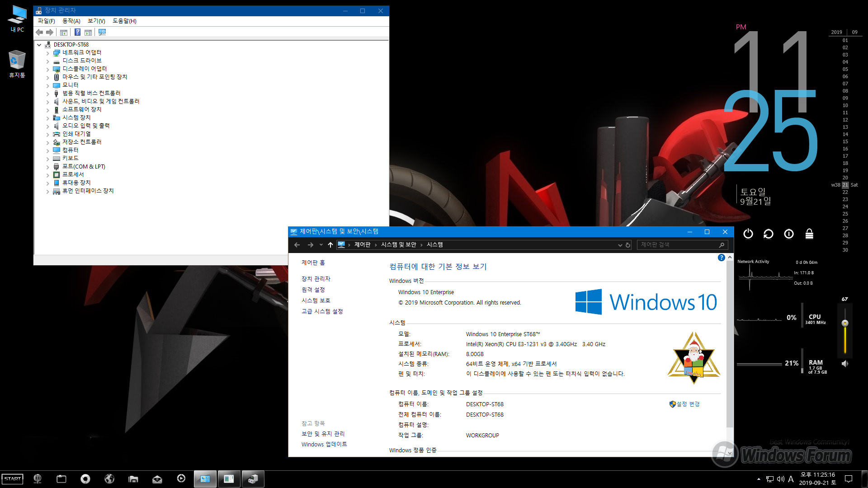This screenshot has width=868, height=488.
Task: Click the scan hardware monitor icon in Device Manager
Action: [x=102, y=32]
